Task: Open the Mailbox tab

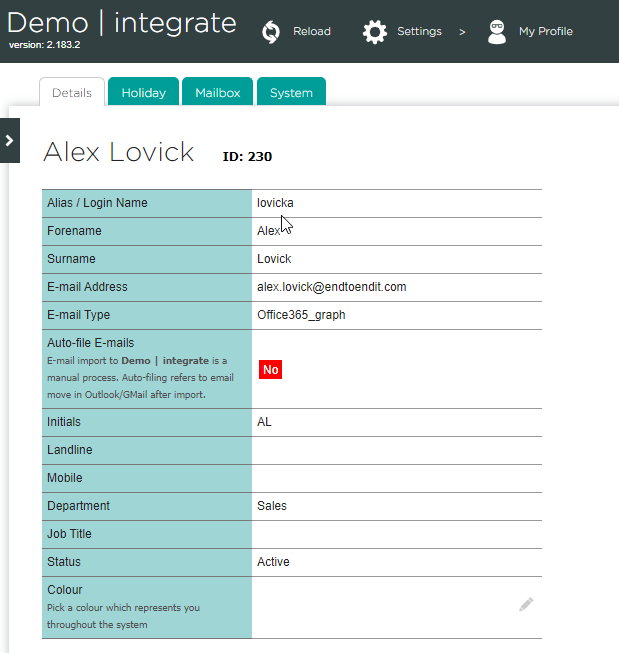Action: [x=217, y=93]
